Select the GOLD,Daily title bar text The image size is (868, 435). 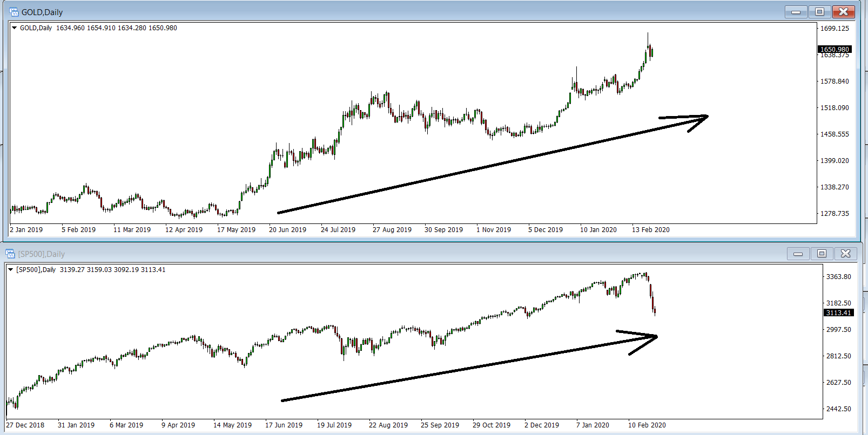point(42,12)
